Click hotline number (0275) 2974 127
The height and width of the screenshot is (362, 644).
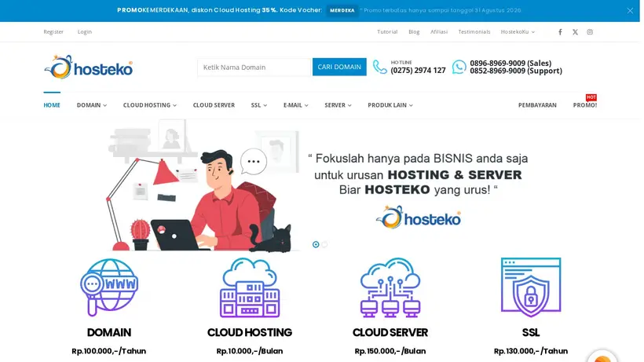click(x=418, y=71)
